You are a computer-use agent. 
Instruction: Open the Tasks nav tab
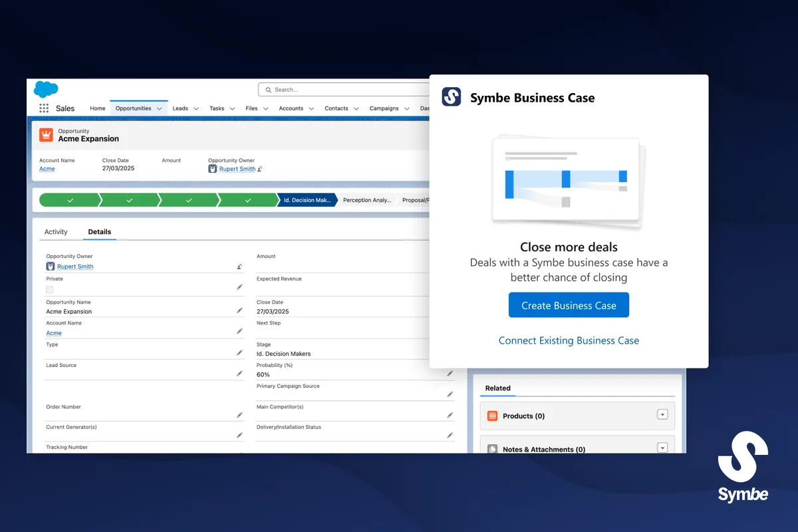pyautogui.click(x=217, y=108)
